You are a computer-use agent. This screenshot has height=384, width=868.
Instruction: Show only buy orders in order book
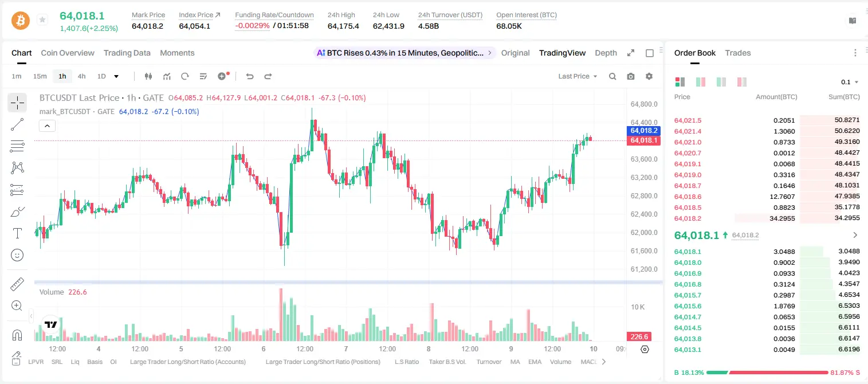pyautogui.click(x=721, y=82)
